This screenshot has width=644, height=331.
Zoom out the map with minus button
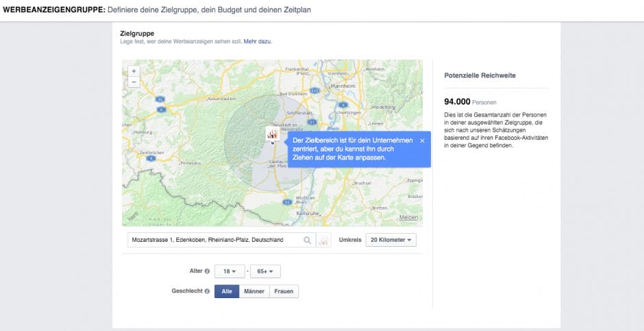[134, 82]
